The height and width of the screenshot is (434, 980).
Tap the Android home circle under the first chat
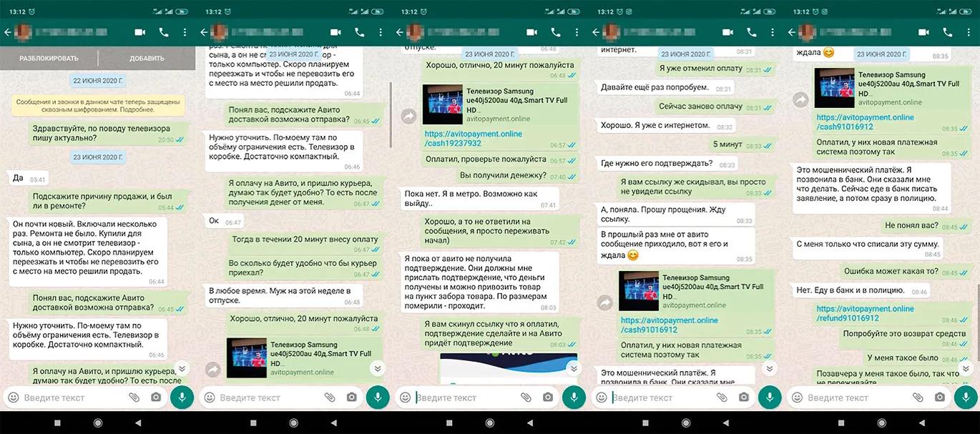click(x=98, y=423)
